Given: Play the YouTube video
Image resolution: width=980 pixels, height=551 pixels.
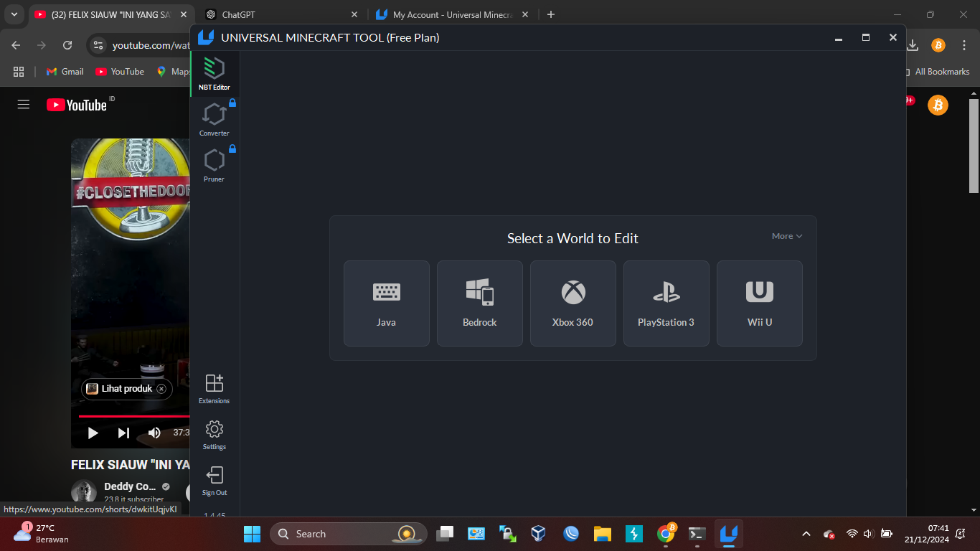Looking at the screenshot, I should coord(93,433).
